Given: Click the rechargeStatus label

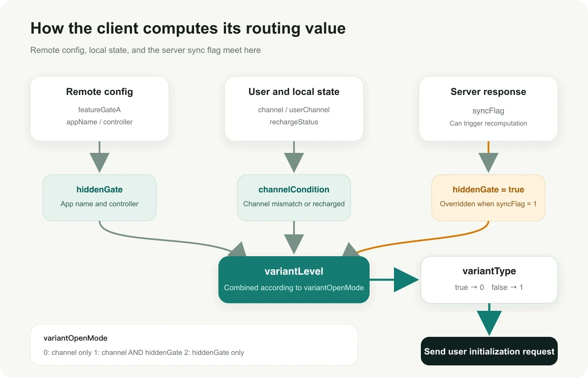Looking at the screenshot, I should pyautogui.click(x=294, y=122).
